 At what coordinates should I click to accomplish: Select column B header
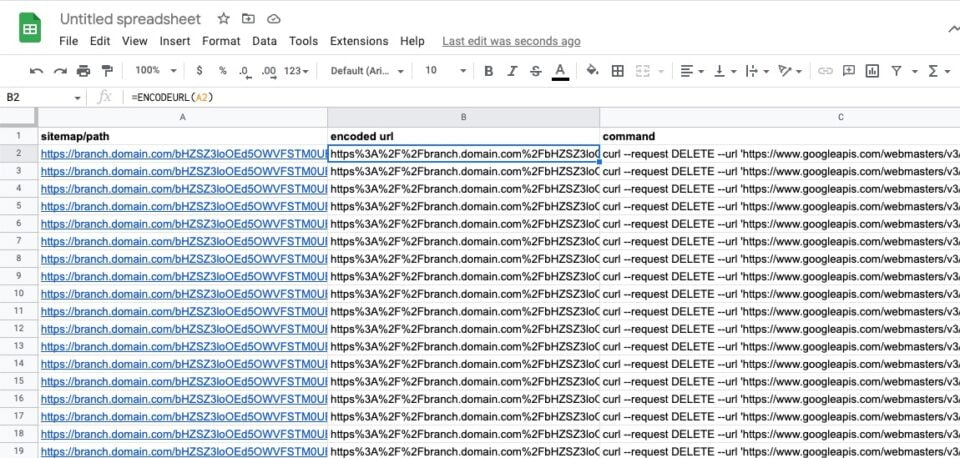tap(463, 117)
